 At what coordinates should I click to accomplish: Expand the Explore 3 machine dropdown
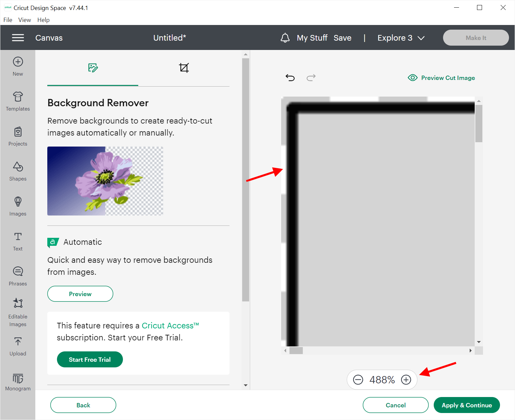[x=401, y=38]
